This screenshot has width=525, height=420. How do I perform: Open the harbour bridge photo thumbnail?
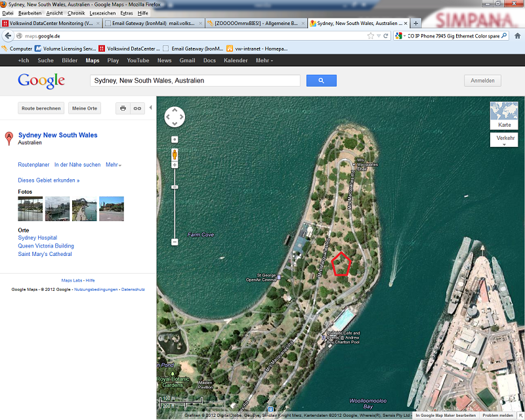pyautogui.click(x=85, y=209)
